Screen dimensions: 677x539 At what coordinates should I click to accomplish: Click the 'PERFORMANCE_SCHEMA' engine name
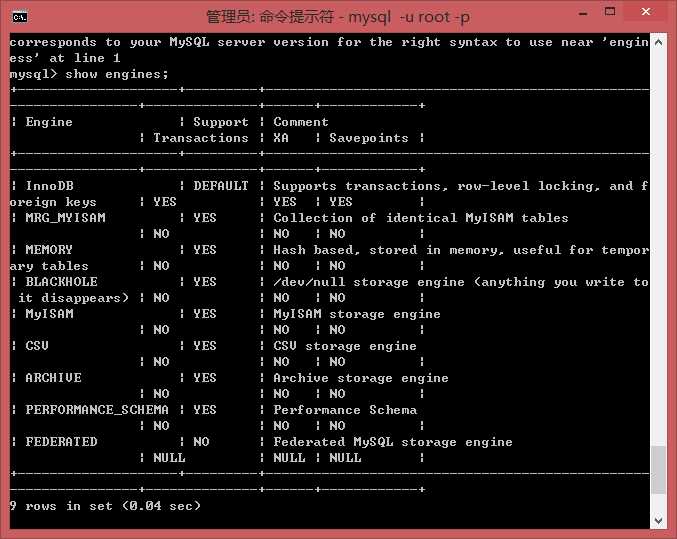click(97, 410)
